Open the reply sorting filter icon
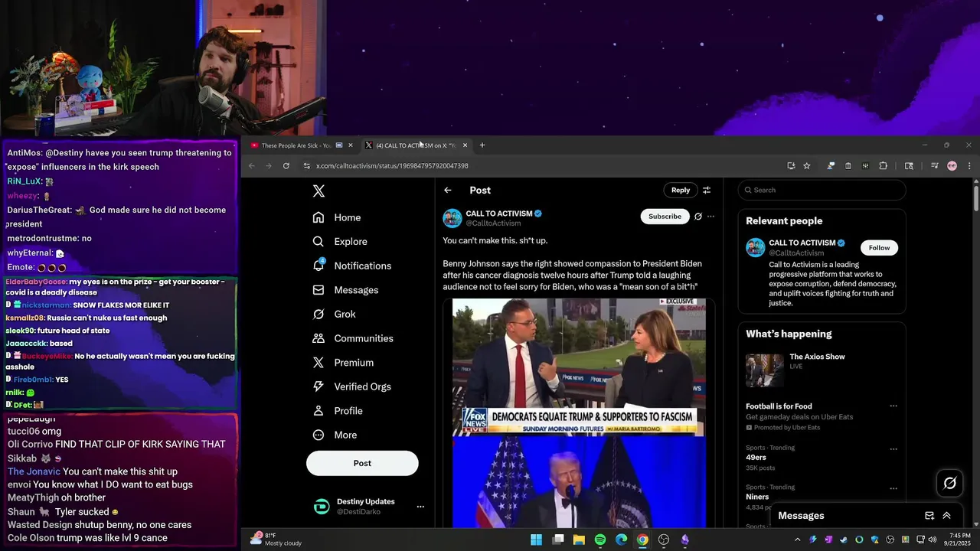 pyautogui.click(x=707, y=191)
